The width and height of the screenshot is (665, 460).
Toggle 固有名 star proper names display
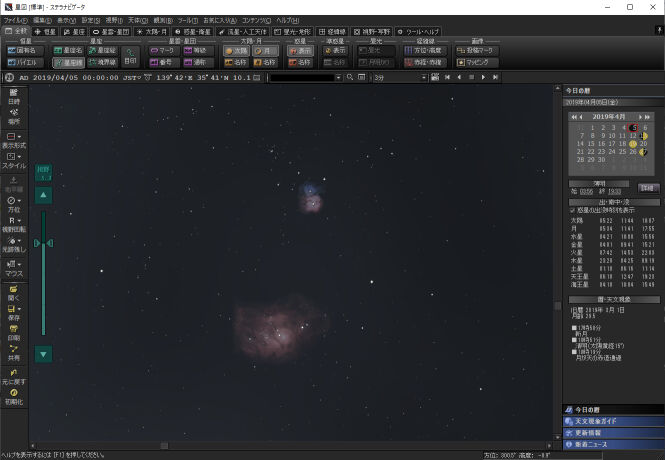pos(25,50)
